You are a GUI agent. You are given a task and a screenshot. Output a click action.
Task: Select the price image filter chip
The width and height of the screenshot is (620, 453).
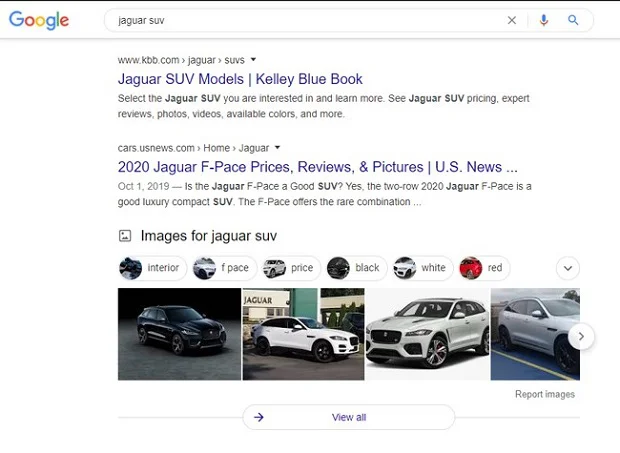(291, 268)
